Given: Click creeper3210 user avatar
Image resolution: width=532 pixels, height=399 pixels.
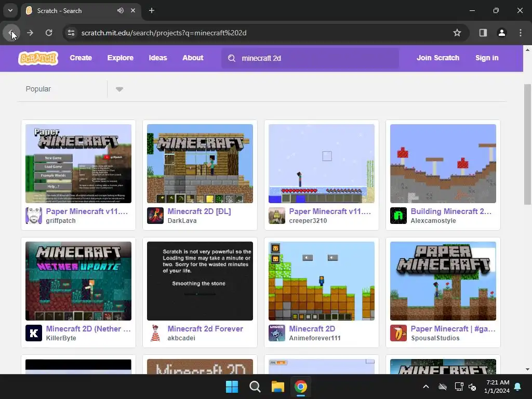Looking at the screenshot, I should click(x=277, y=216).
